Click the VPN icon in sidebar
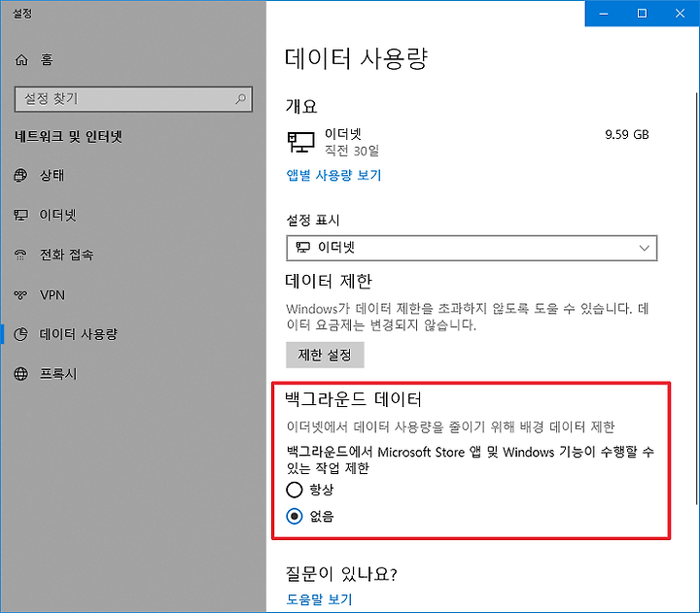Screen dimensions: 700x613 pyautogui.click(x=20, y=295)
